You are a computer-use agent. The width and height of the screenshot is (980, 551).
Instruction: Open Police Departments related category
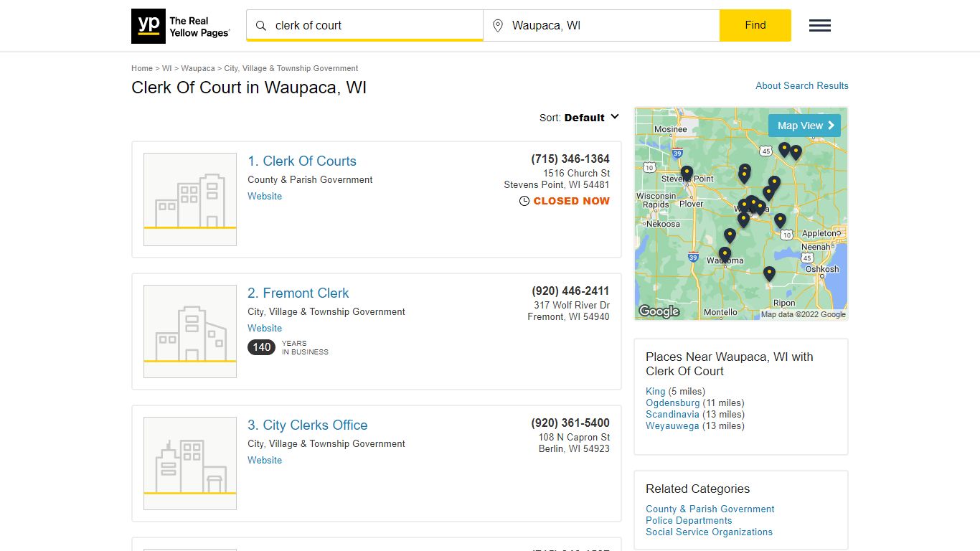[689, 520]
